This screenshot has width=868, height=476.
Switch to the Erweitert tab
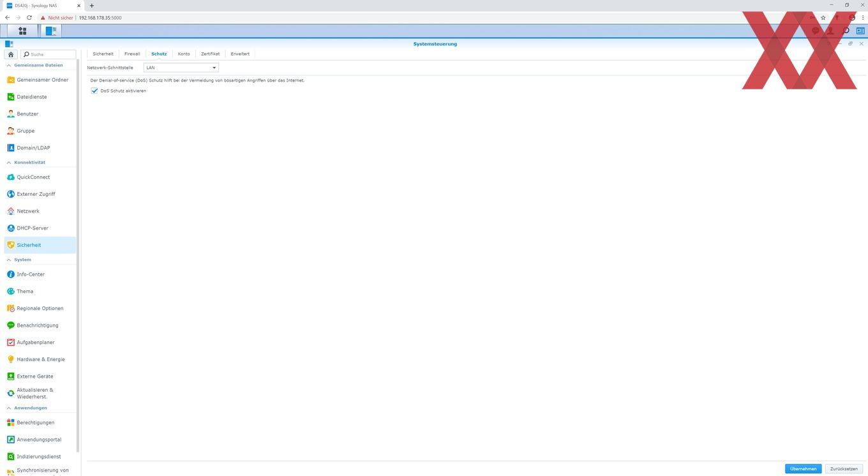tap(240, 54)
